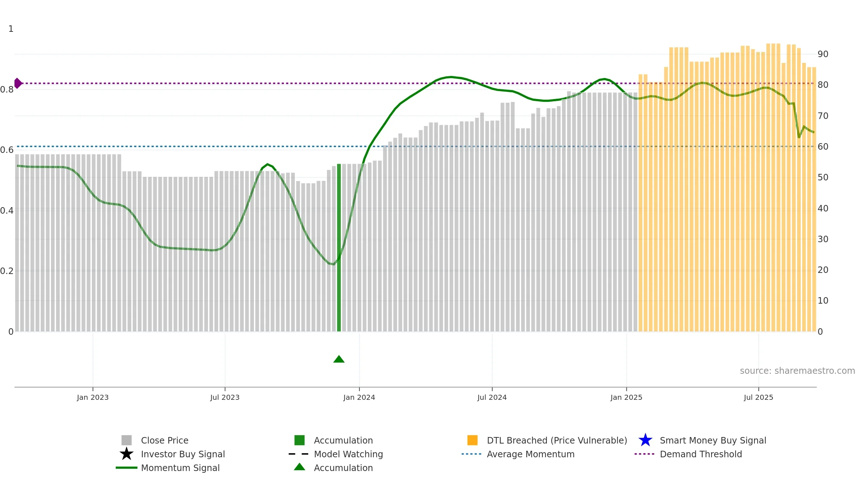Viewport: 868px width, 488px height.
Task: Click the purple dotted Demand Threshold legend line
Action: click(x=644, y=454)
